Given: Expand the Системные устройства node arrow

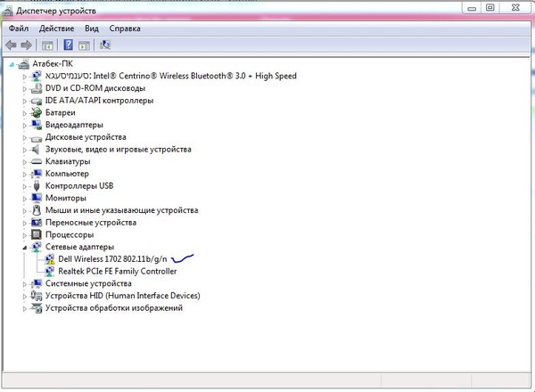Looking at the screenshot, I should (x=24, y=284).
